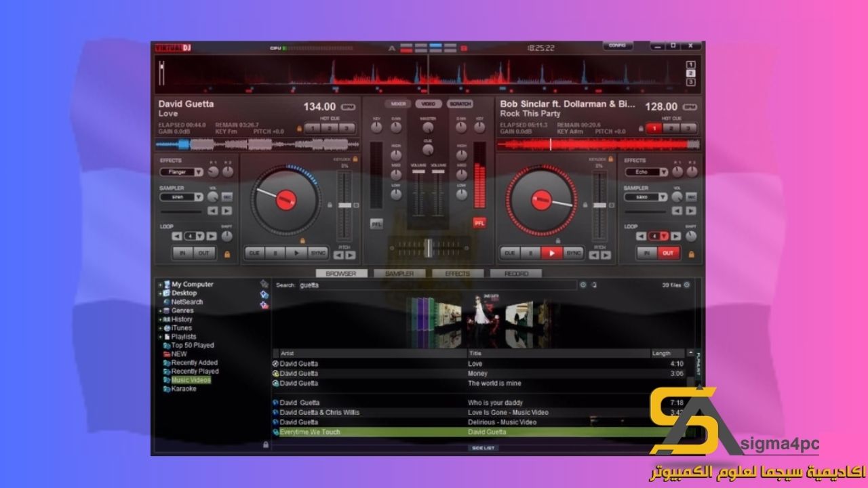Show the MIXER panel
This screenshot has height=488, width=868.
coord(399,104)
